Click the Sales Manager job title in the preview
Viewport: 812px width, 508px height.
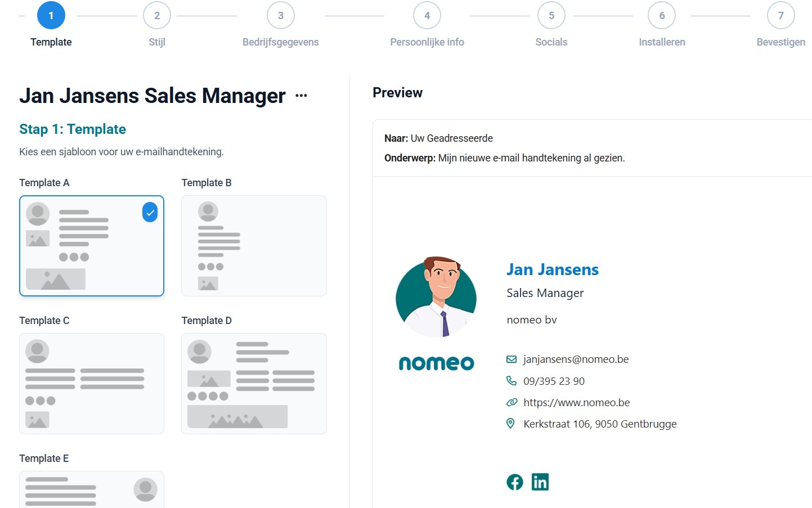pyautogui.click(x=545, y=293)
